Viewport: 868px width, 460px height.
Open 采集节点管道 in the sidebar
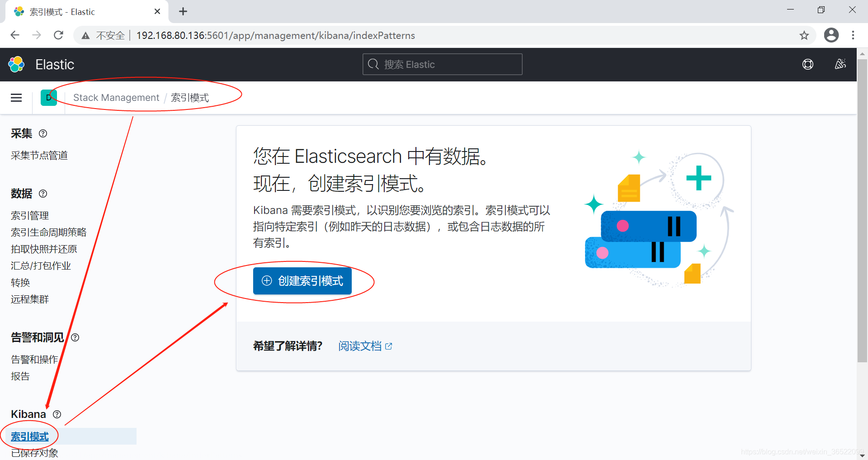pyautogui.click(x=39, y=156)
